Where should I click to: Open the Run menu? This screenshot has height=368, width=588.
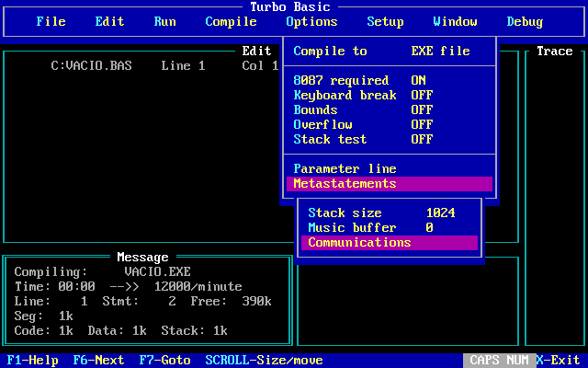(x=165, y=21)
